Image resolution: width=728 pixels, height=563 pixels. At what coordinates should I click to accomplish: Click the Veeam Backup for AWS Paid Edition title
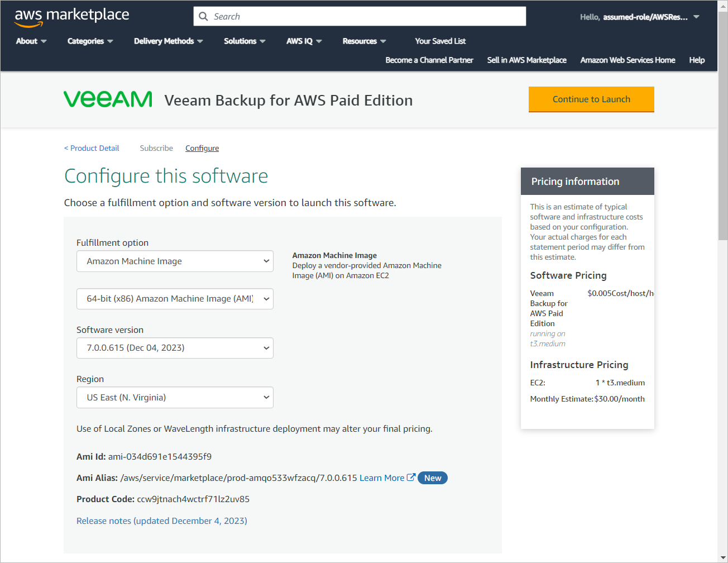click(289, 101)
